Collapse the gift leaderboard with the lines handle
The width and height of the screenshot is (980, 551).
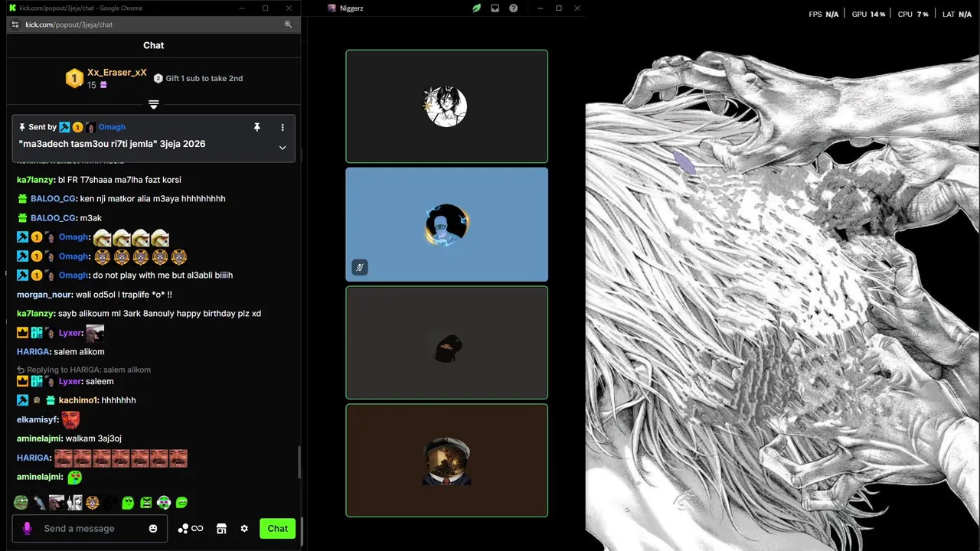(x=154, y=104)
